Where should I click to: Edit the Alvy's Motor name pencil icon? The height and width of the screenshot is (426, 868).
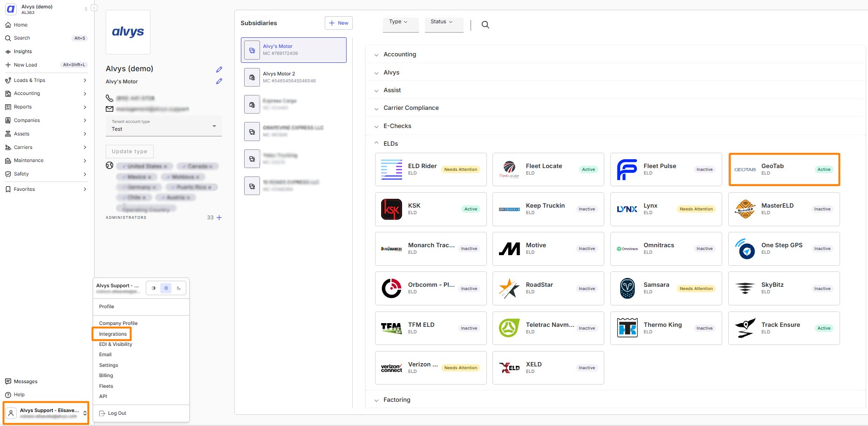219,81
